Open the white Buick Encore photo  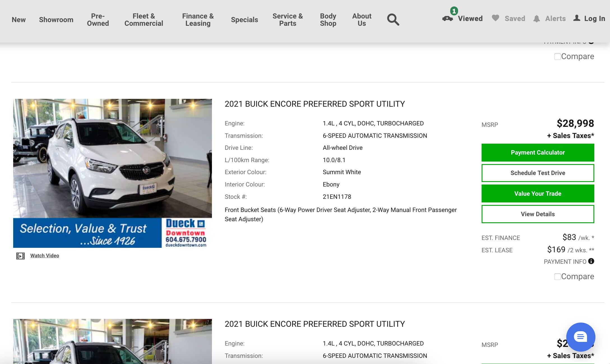point(112,173)
